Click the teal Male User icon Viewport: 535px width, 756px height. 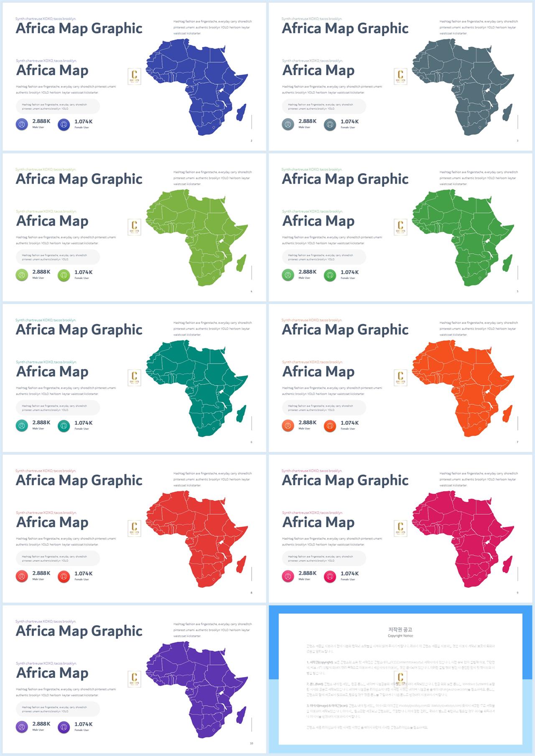22,426
